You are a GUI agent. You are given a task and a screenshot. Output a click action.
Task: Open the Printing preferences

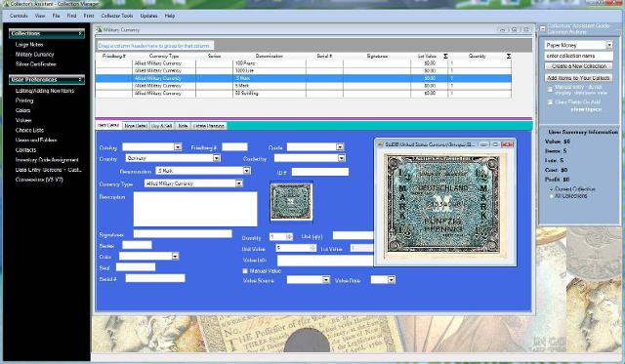click(x=24, y=101)
